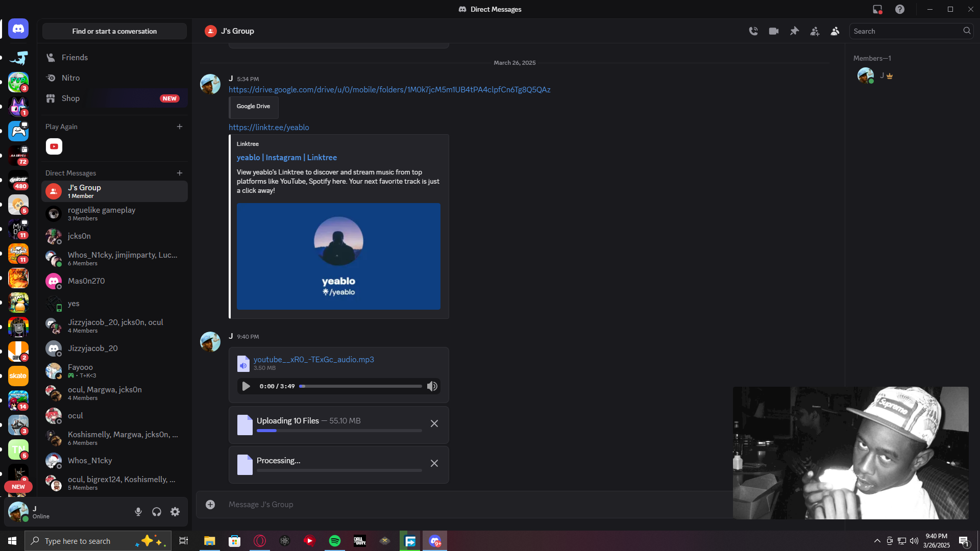Open the Nitro page
The height and width of the screenshot is (551, 980).
[x=70, y=78]
